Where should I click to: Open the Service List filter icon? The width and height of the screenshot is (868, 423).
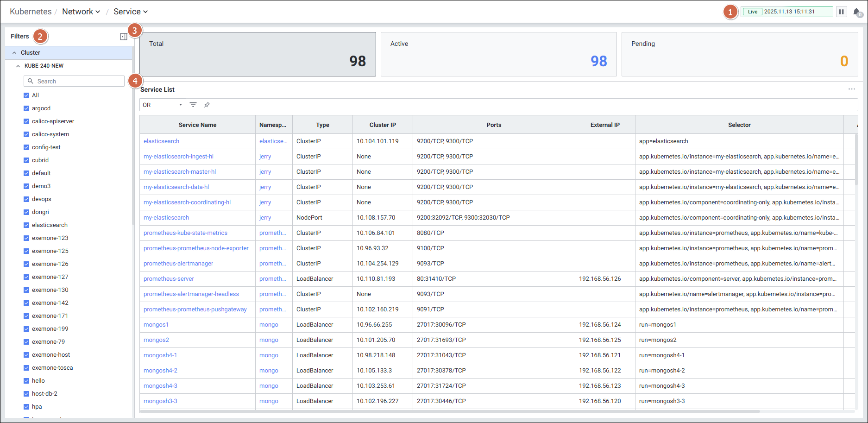point(193,105)
